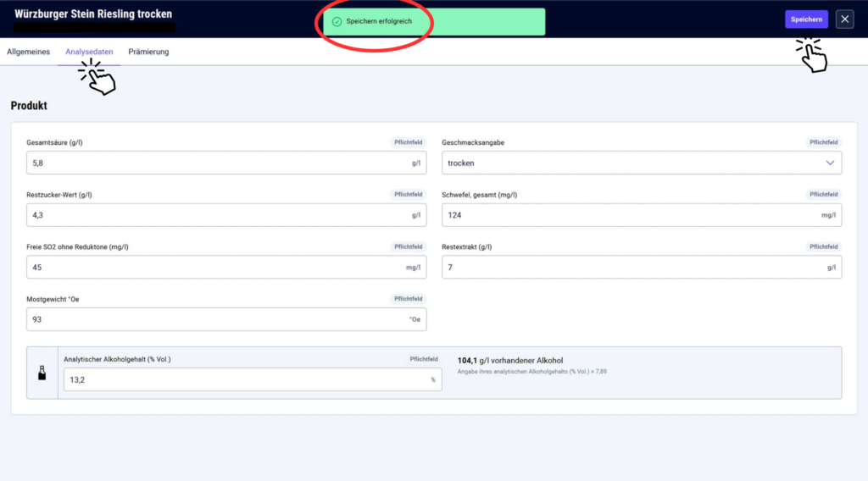Click the Schwefel, gesamt input field
Screen dimensions: 868x481
click(x=642, y=215)
